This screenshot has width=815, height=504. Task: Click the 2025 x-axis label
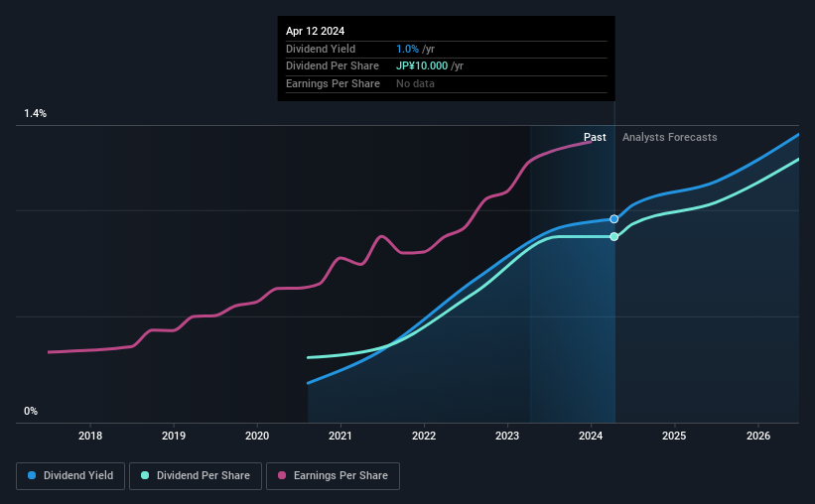point(674,436)
